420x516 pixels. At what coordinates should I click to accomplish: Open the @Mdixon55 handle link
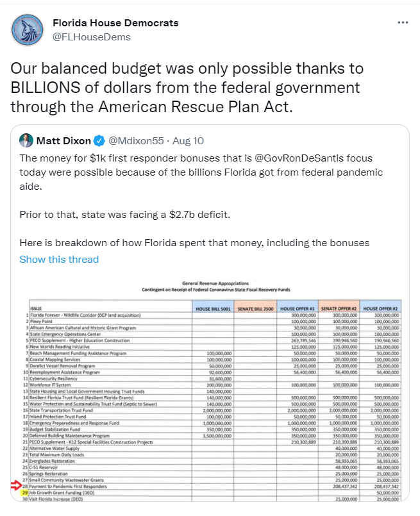pos(137,140)
